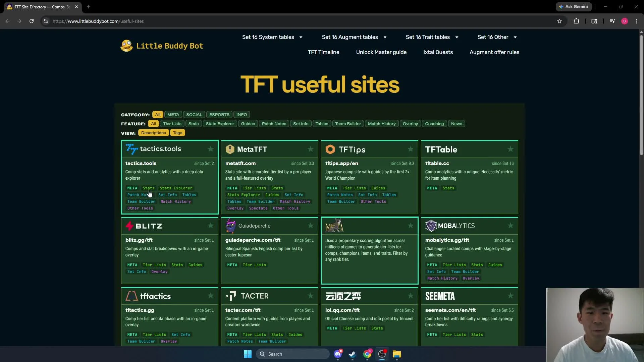Click the Blitz logo icon
Screen dimensions: 644x362
pos(129,226)
